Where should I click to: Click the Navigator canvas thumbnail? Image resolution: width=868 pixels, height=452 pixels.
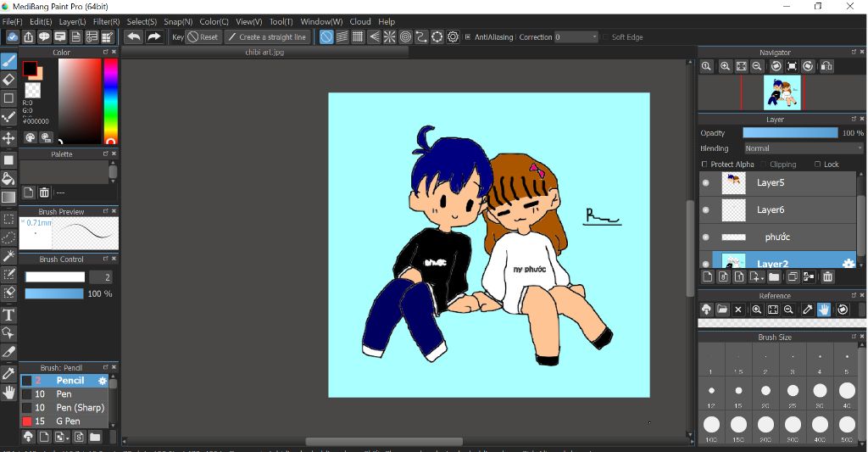(x=782, y=92)
